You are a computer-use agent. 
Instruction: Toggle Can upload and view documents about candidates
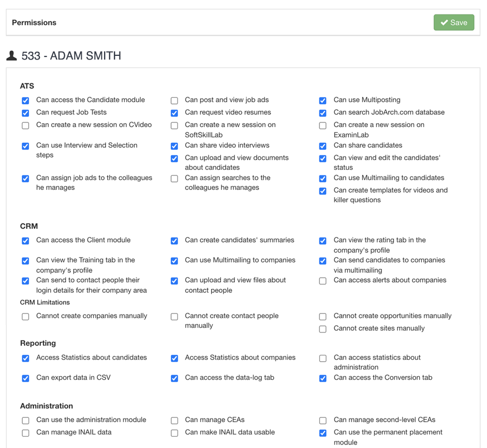click(174, 158)
